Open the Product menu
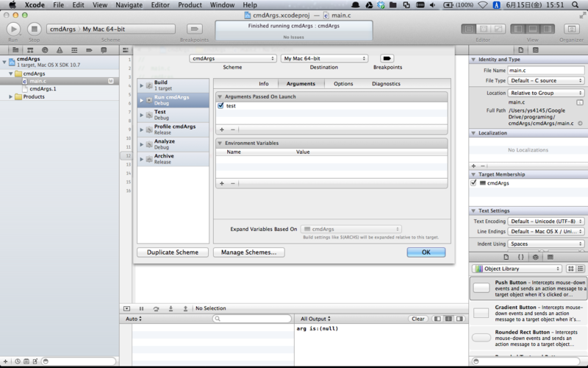The height and width of the screenshot is (368, 588). point(190,5)
